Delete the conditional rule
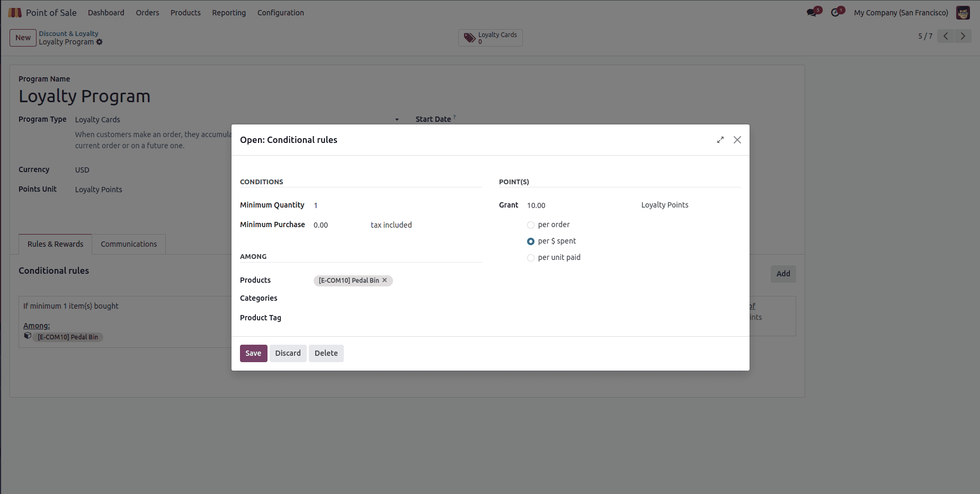The width and height of the screenshot is (980, 494). point(326,353)
